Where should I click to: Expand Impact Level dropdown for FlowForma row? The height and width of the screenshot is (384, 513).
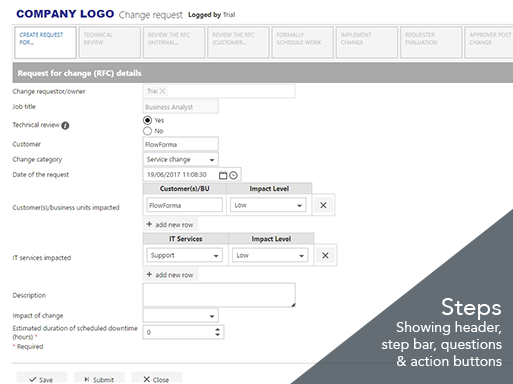pyautogui.click(x=268, y=205)
